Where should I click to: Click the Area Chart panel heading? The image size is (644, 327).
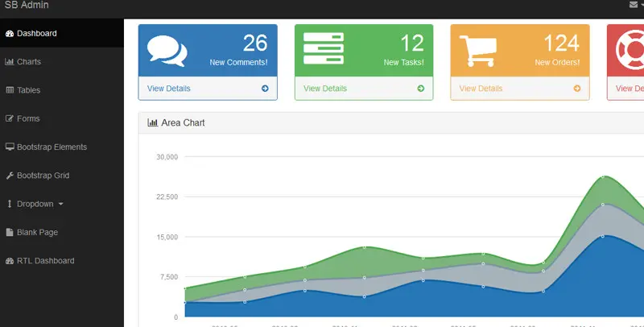183,122
